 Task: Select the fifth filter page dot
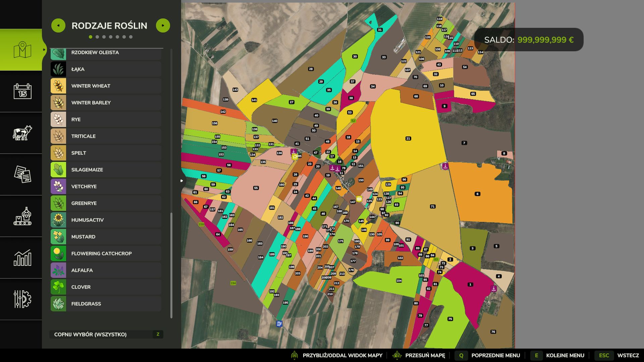(x=117, y=37)
